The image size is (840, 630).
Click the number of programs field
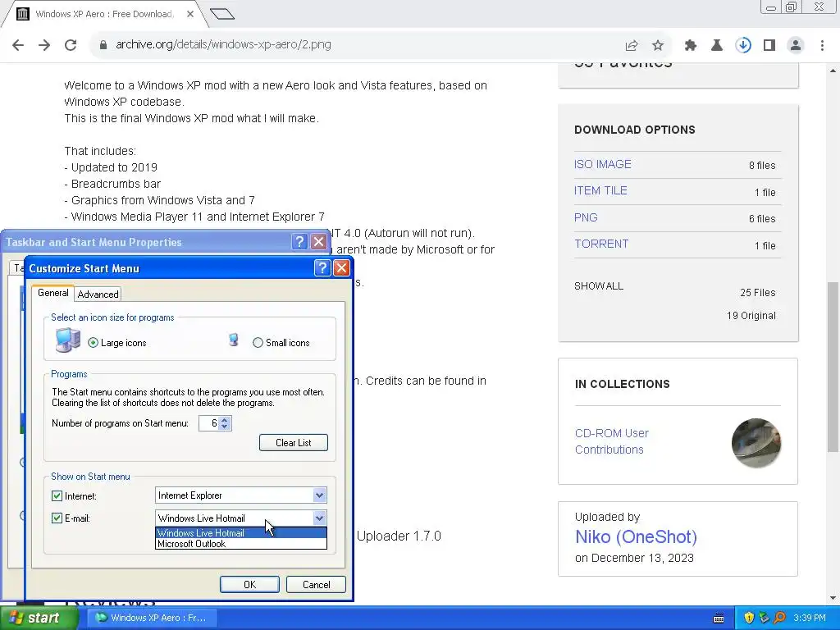click(x=209, y=423)
